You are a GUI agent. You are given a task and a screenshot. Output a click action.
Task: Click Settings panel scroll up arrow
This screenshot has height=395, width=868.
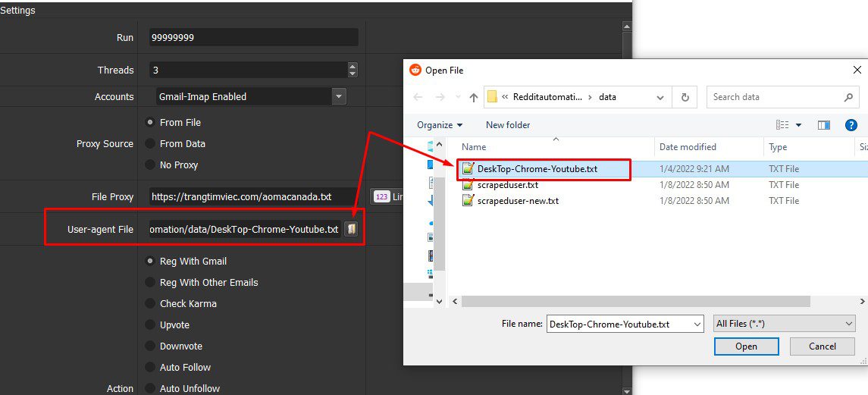coord(627,26)
